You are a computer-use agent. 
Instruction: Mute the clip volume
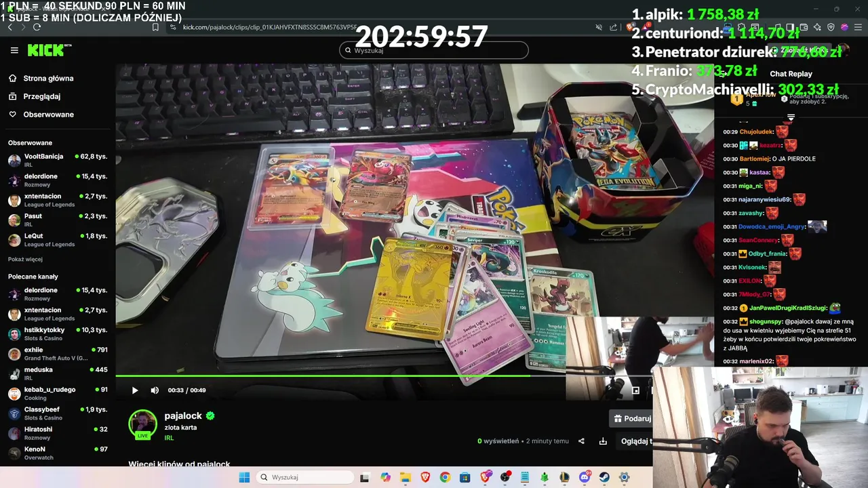click(155, 390)
